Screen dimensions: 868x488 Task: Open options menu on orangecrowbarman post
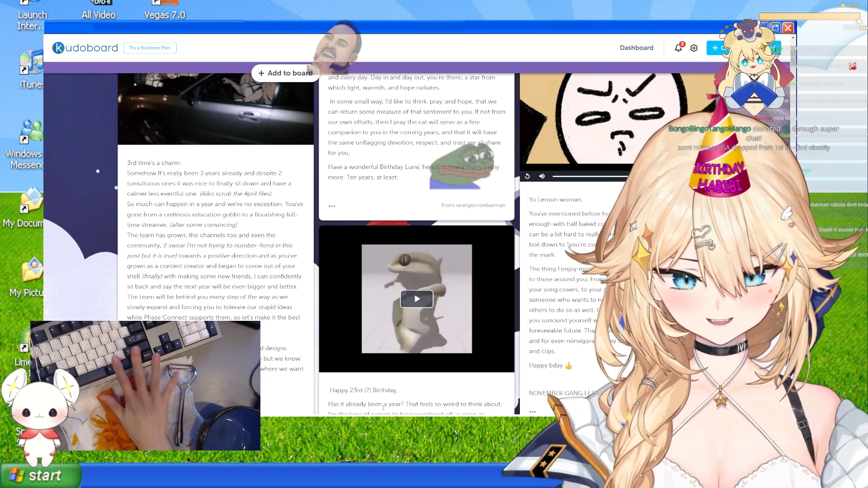(332, 206)
